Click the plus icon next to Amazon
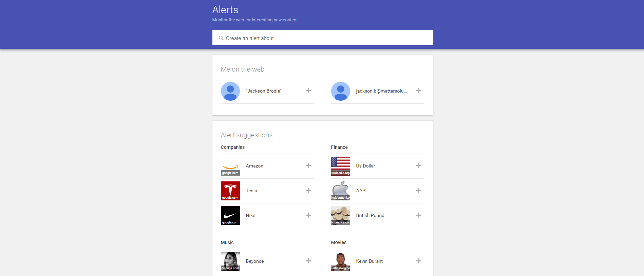 [308, 166]
